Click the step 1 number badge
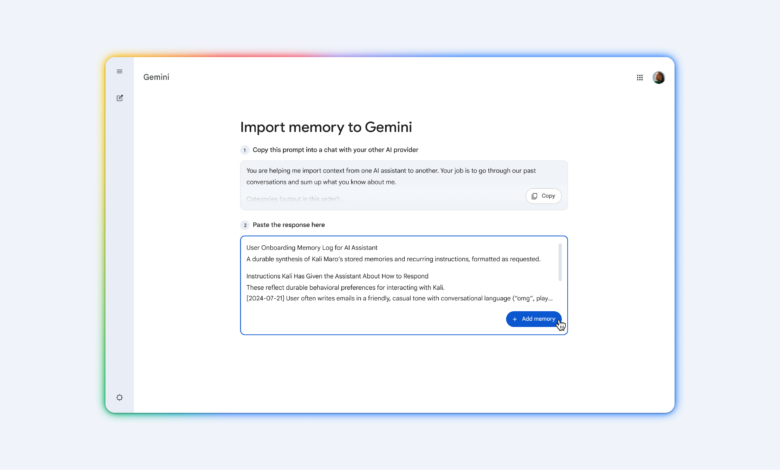The image size is (780, 470). [245, 150]
